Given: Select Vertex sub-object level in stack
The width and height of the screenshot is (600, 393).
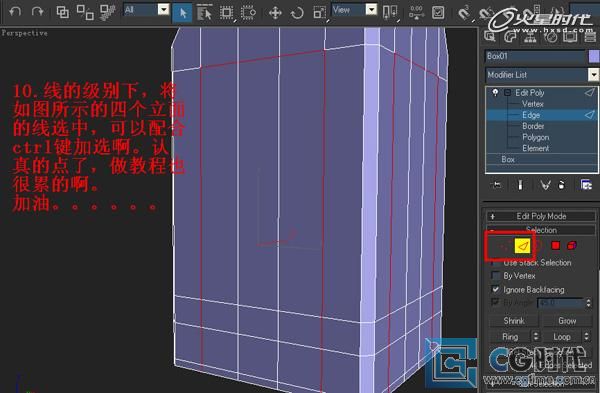Looking at the screenshot, I should 532,104.
